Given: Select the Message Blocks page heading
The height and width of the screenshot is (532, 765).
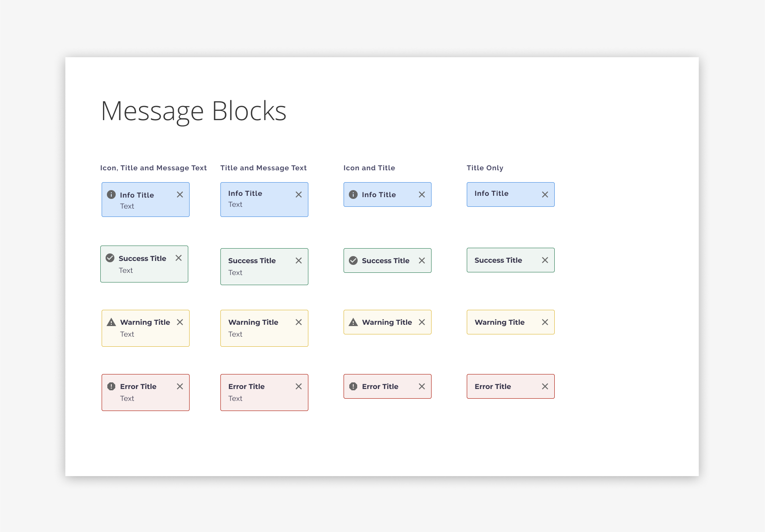Looking at the screenshot, I should pos(194,111).
